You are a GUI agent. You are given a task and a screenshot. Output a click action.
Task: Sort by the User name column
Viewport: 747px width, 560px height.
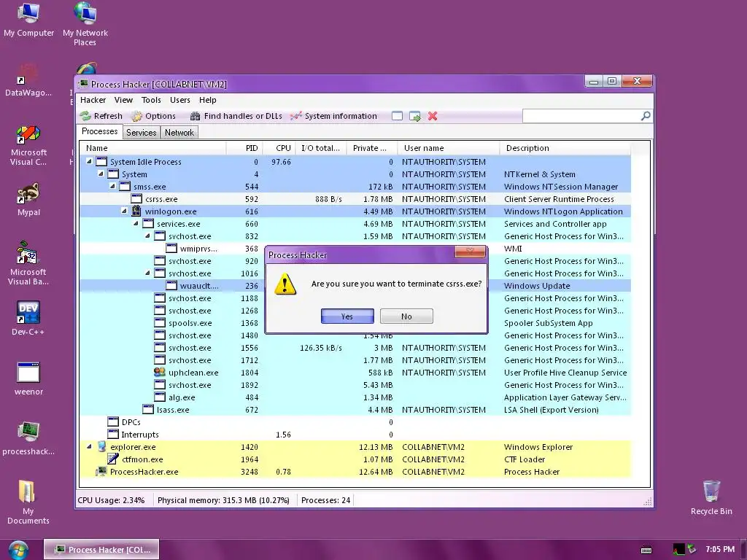449,148
